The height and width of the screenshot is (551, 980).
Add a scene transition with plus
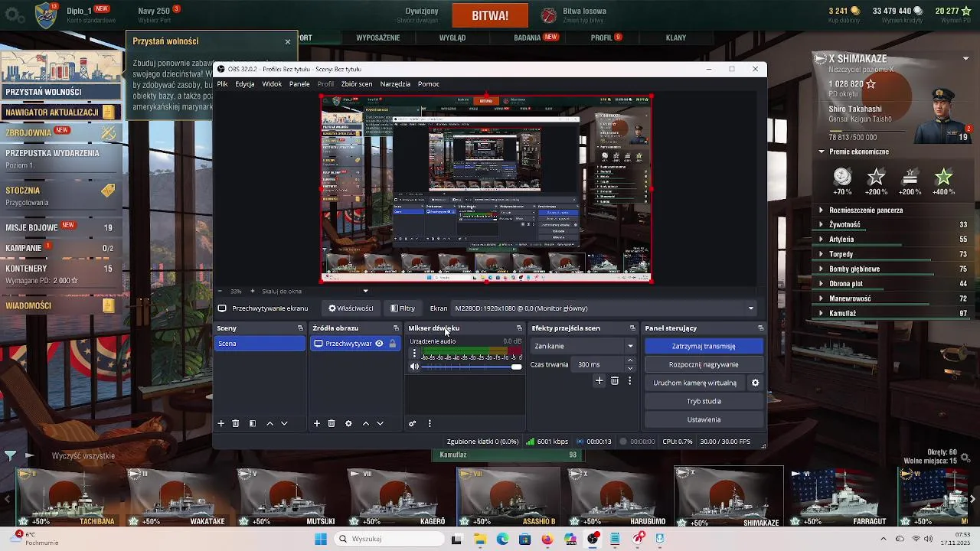point(599,380)
